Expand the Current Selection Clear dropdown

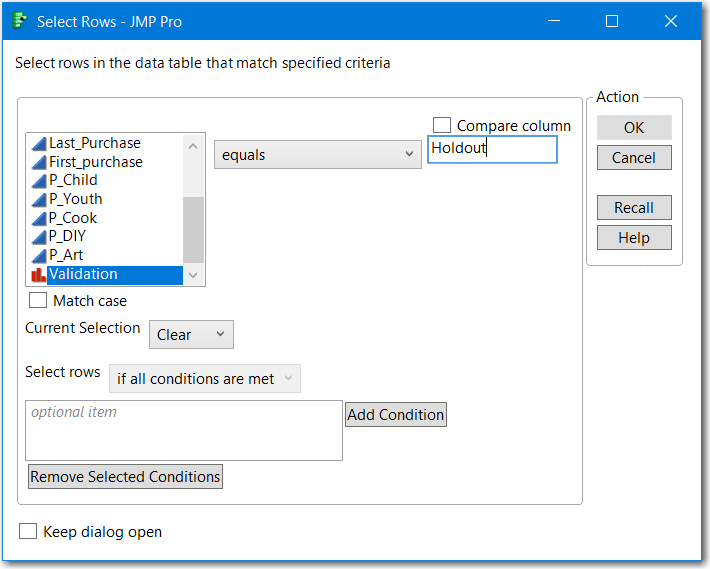tap(191, 335)
